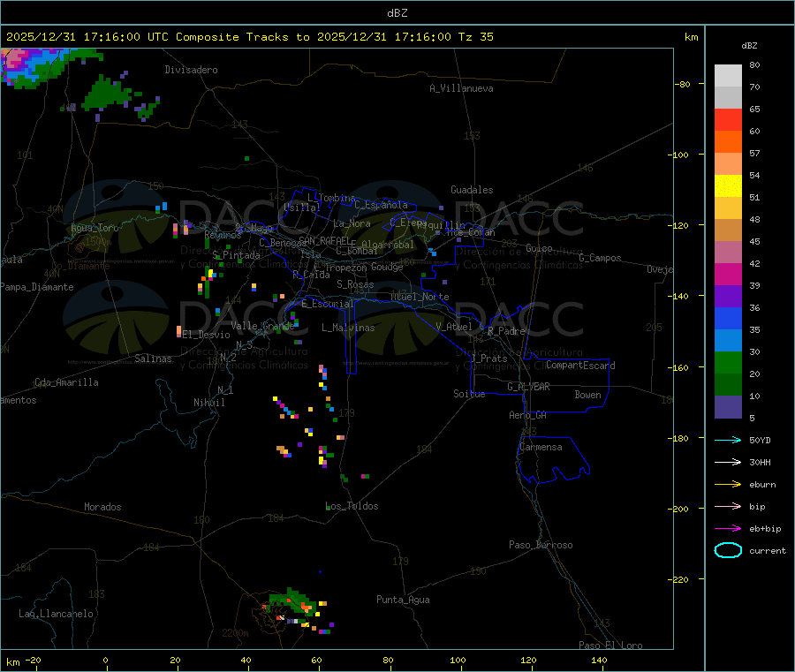Select the blue 36 dBZ color swatch
Viewport: 795px width, 672px height.
point(728,318)
